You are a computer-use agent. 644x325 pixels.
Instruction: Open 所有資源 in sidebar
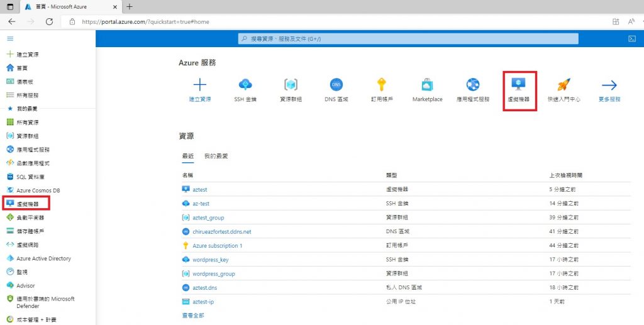28,123
